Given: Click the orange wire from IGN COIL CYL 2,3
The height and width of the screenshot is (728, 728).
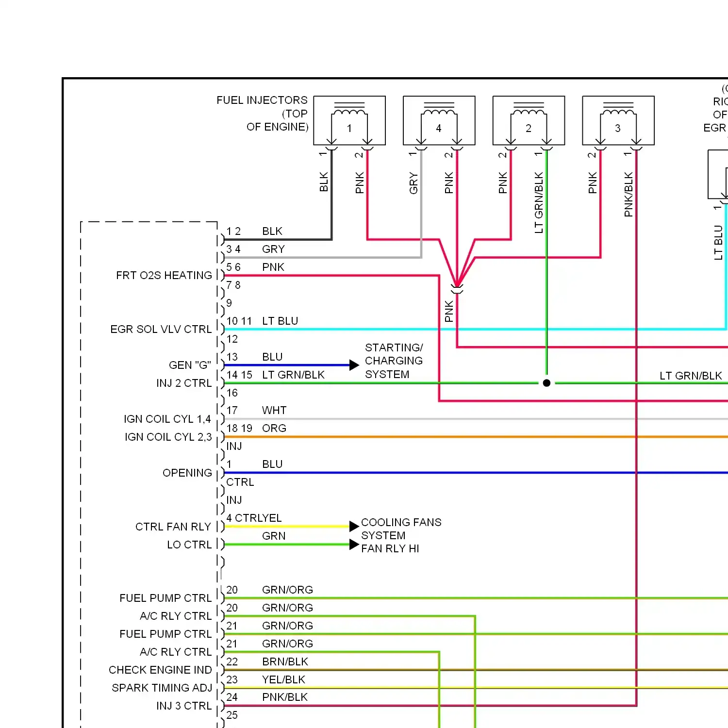Looking at the screenshot, I should click(476, 437).
